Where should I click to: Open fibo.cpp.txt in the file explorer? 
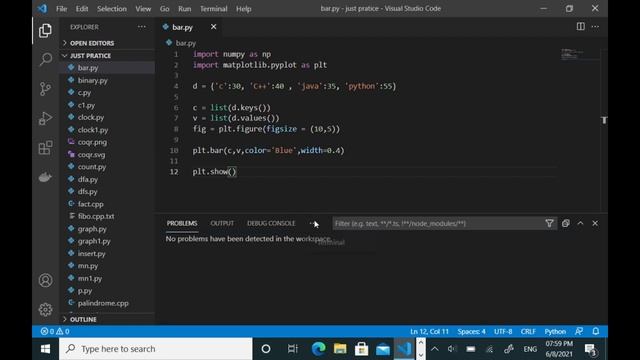96,216
